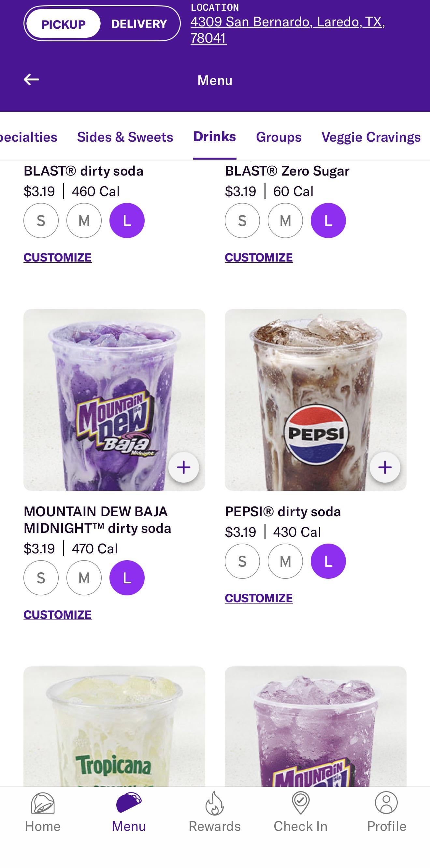Switch to Veggie Cravings tab

[371, 137]
